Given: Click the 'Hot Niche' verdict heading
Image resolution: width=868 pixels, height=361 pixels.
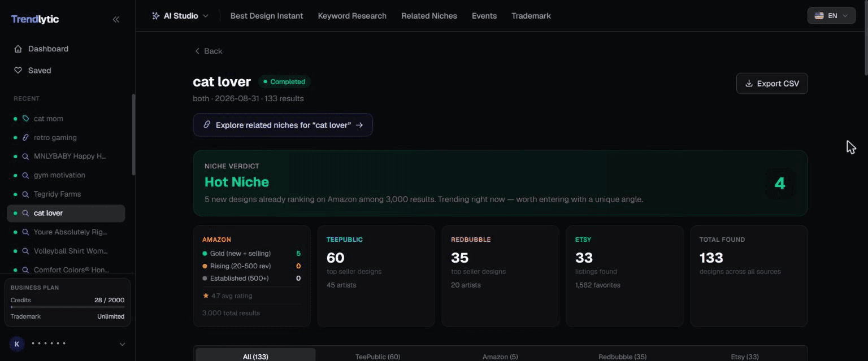Looking at the screenshot, I should (x=237, y=182).
